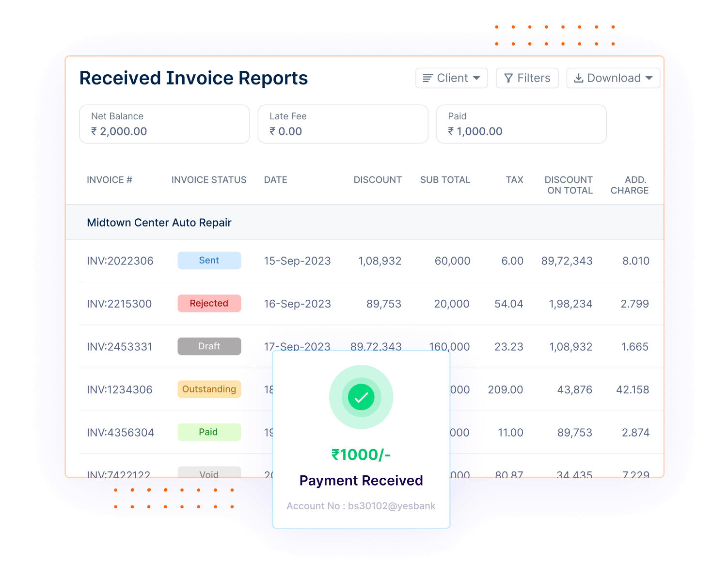This screenshot has width=728, height=583.
Task: Click the list lines icon beside Client
Action: [427, 78]
